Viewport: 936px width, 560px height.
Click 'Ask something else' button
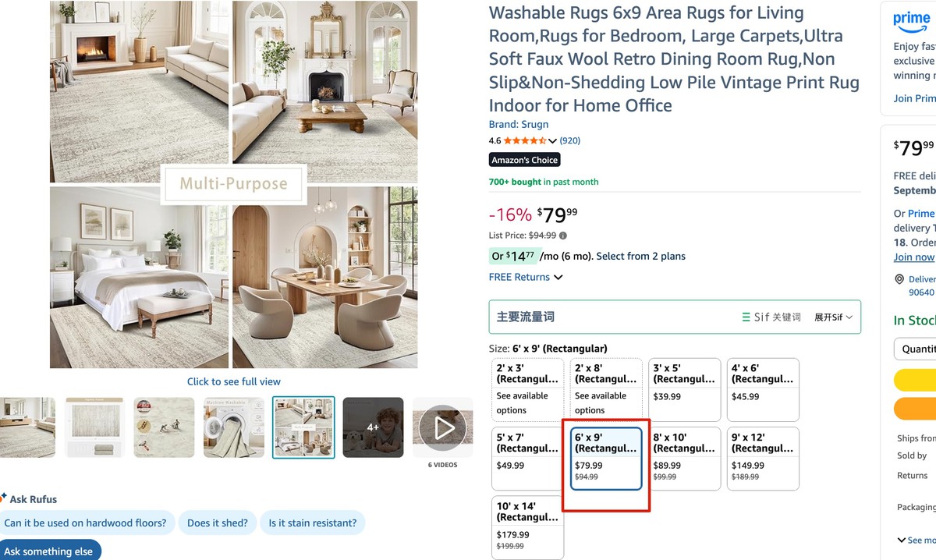(48, 551)
